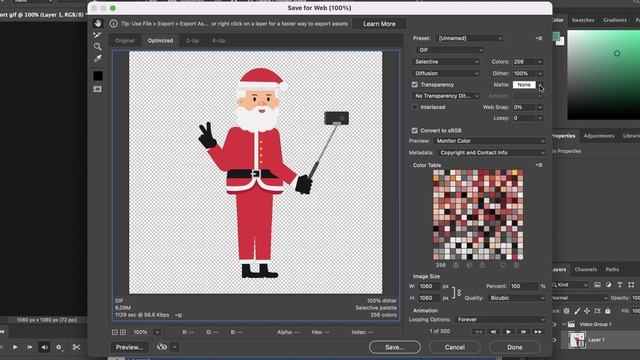Image resolution: width=640 pixels, height=360 pixels.
Task: Toggle the Transparency checkbox
Action: (x=415, y=84)
